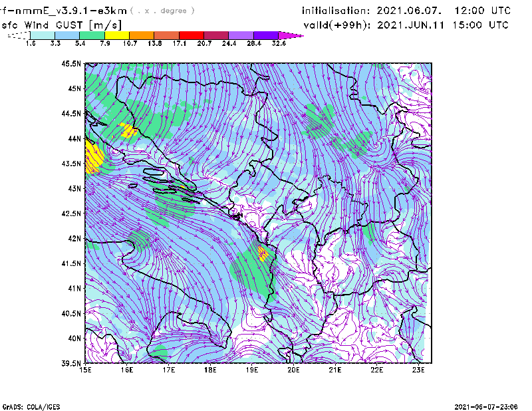532x411 pixels.
Task: Click the 19E longitude axis label
Action: (252, 371)
